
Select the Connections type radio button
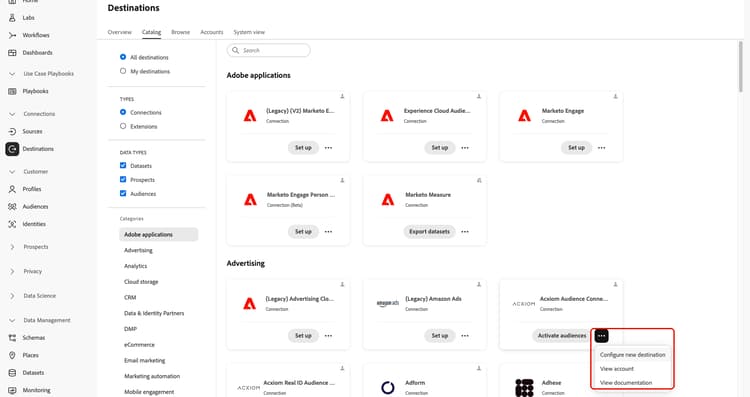pos(123,112)
